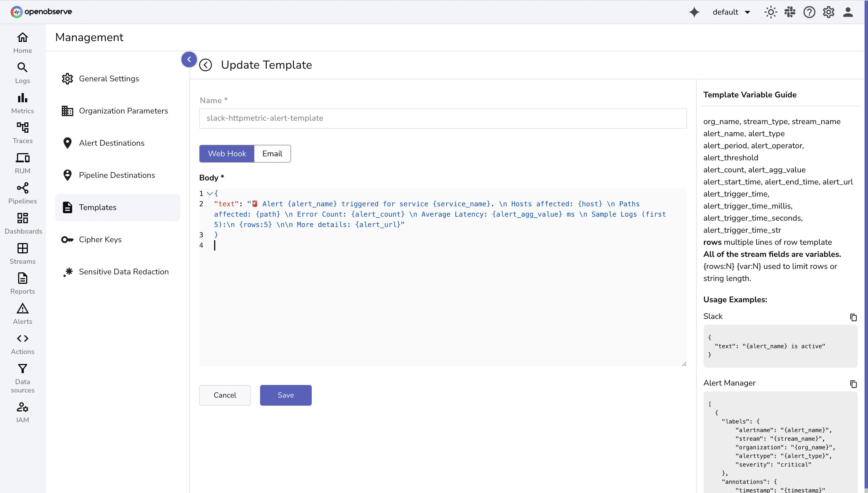Save the alert template
This screenshot has width=868, height=493.
pos(285,395)
